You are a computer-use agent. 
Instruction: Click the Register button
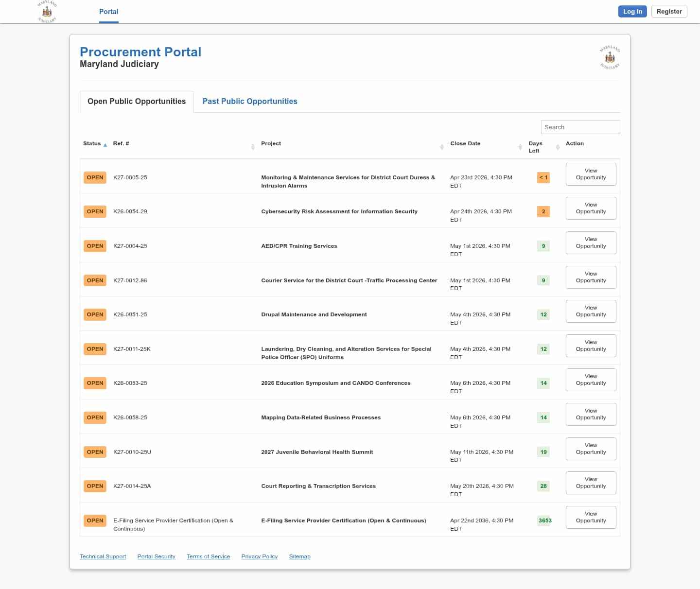click(x=669, y=12)
